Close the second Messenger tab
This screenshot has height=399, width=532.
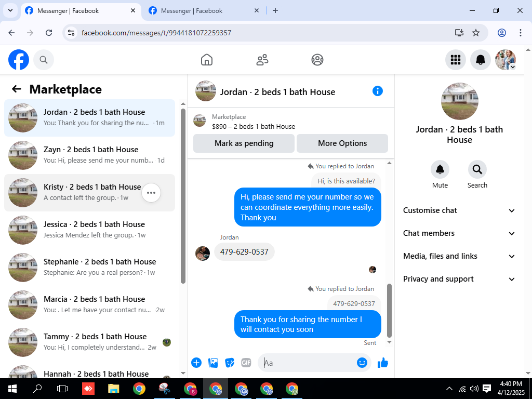(257, 10)
